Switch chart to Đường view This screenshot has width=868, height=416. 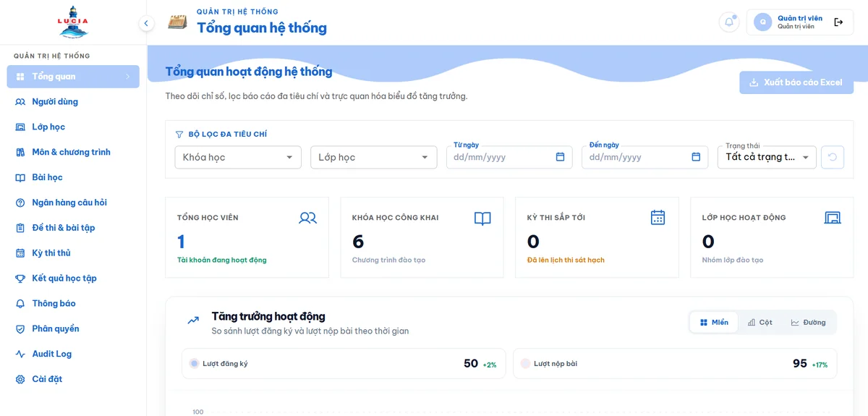pos(809,323)
